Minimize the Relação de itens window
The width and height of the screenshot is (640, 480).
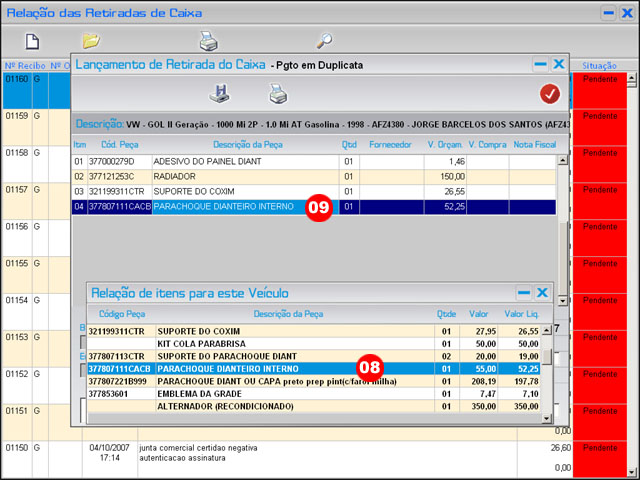tap(522, 292)
